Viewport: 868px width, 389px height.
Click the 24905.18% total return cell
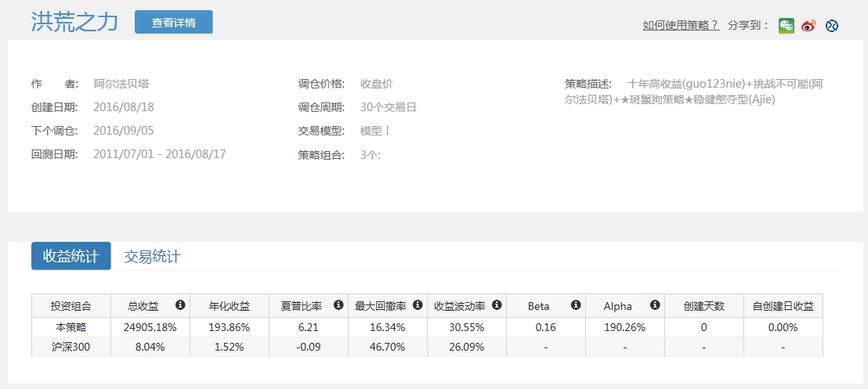coord(150,326)
